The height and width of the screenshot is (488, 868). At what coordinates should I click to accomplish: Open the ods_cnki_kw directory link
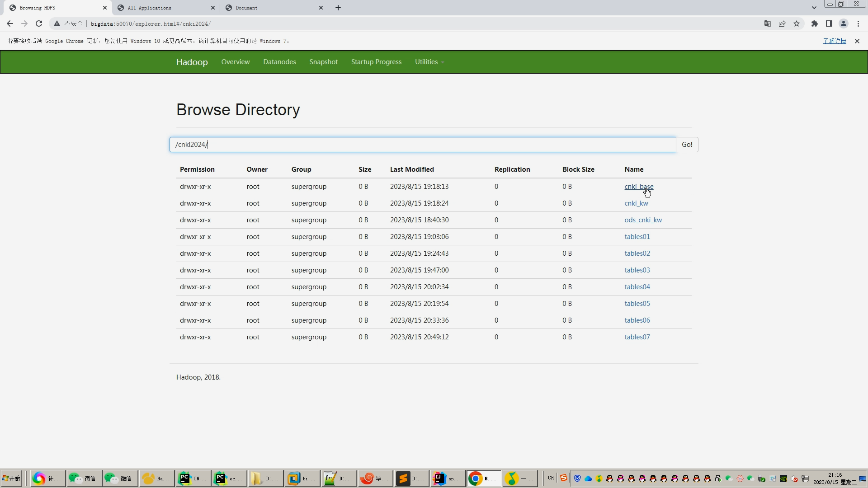643,220
